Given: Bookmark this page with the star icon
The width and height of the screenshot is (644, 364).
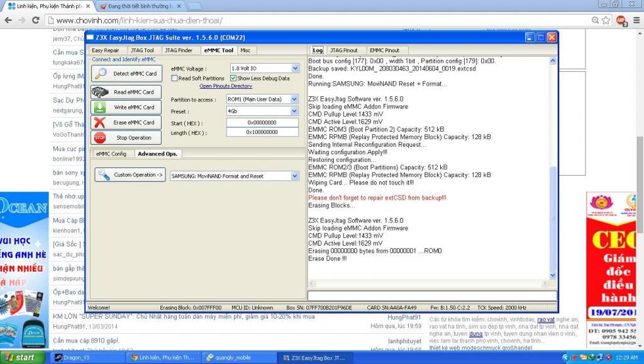Looking at the screenshot, I should pos(606,20).
